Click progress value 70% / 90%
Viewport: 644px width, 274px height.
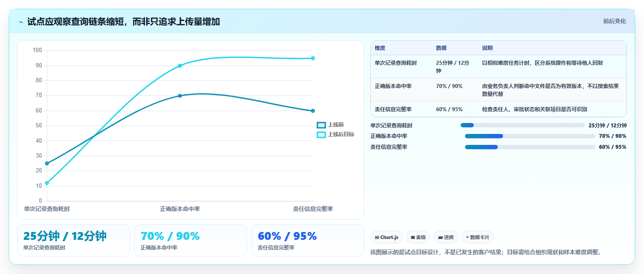click(x=612, y=136)
